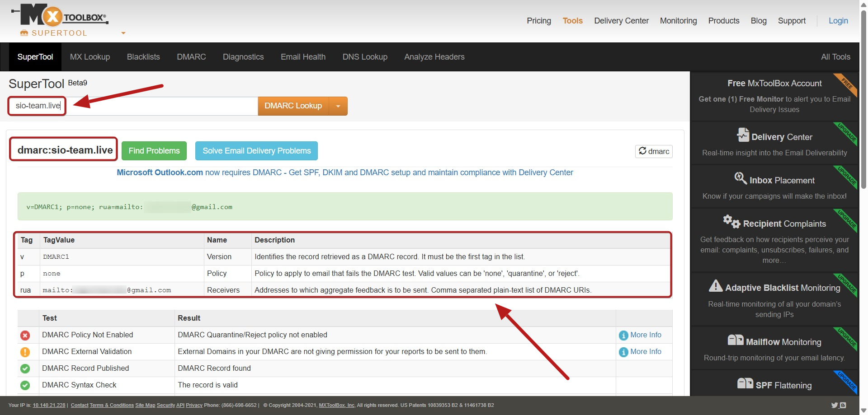This screenshot has height=415, width=868.
Task: Click the Adaptive Blacklist Monitoring warning icon
Action: [x=716, y=286]
